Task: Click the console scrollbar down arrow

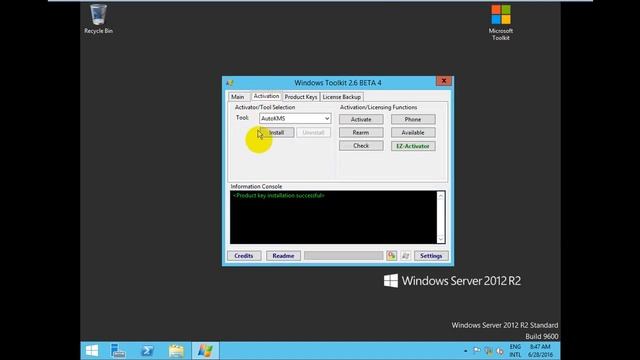Action: click(x=441, y=239)
